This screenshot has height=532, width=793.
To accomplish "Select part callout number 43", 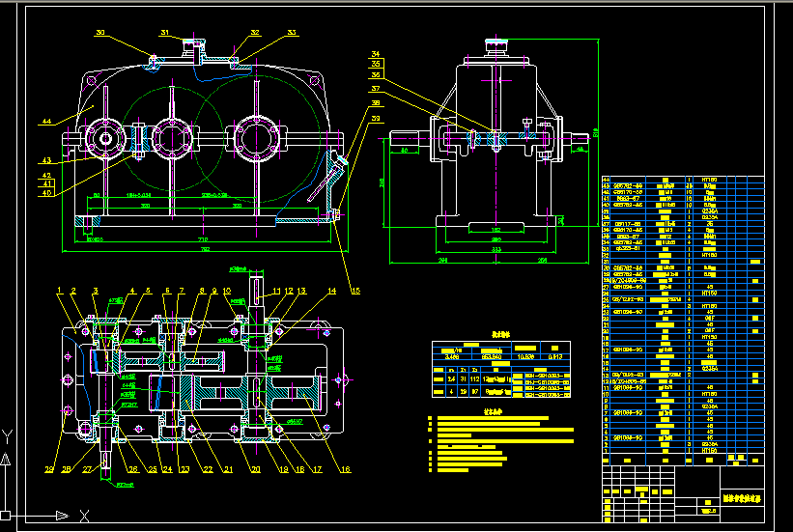I will (46, 160).
